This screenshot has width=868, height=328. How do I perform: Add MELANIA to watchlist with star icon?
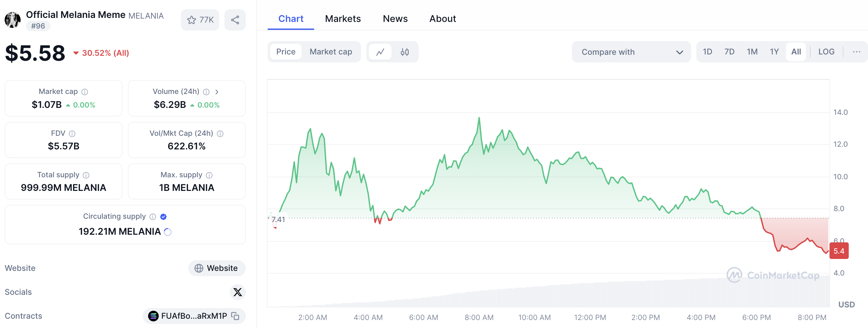[200, 20]
